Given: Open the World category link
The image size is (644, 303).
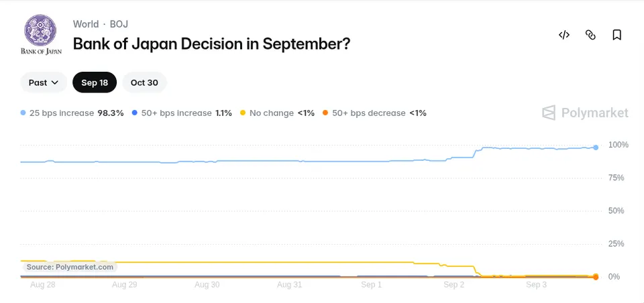Looking at the screenshot, I should (86, 24).
